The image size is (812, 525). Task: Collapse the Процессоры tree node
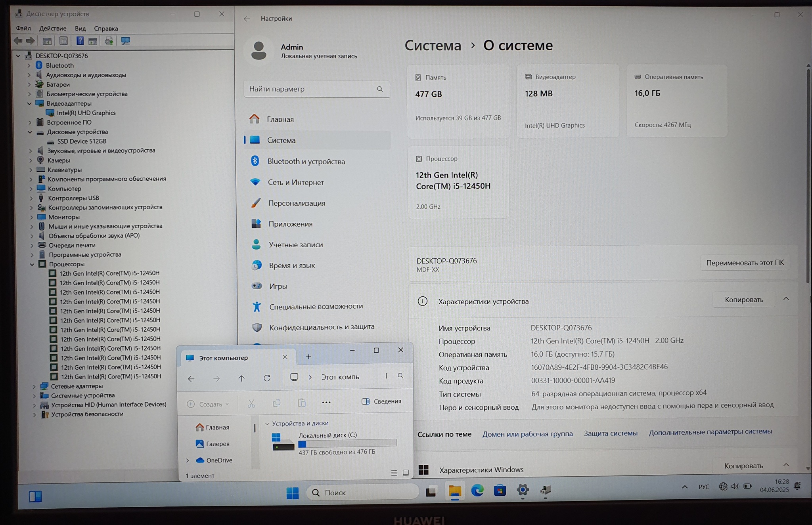click(x=32, y=264)
